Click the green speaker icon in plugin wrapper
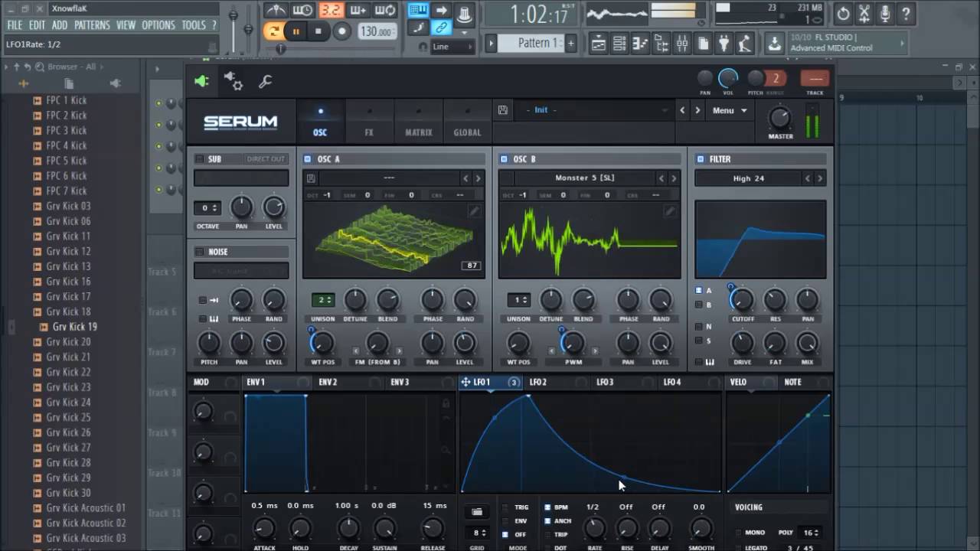Viewport: 980px width, 551px height. coord(201,81)
